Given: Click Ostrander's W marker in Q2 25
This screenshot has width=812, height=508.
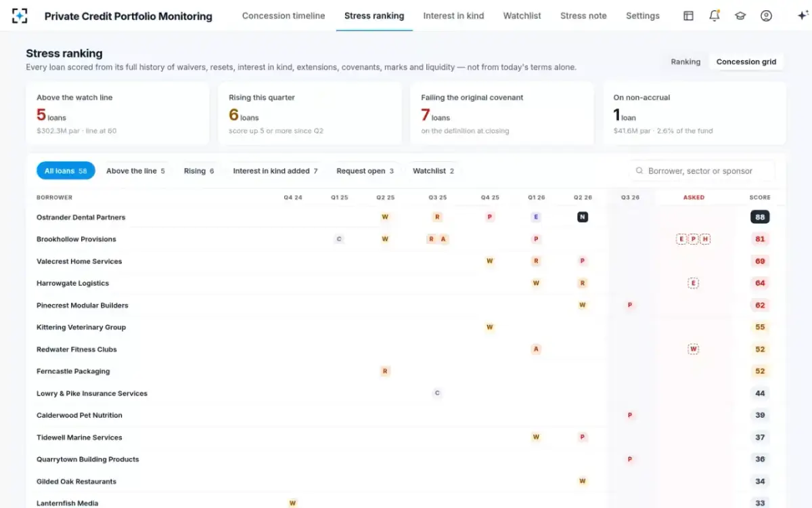Looking at the screenshot, I should (x=385, y=217).
